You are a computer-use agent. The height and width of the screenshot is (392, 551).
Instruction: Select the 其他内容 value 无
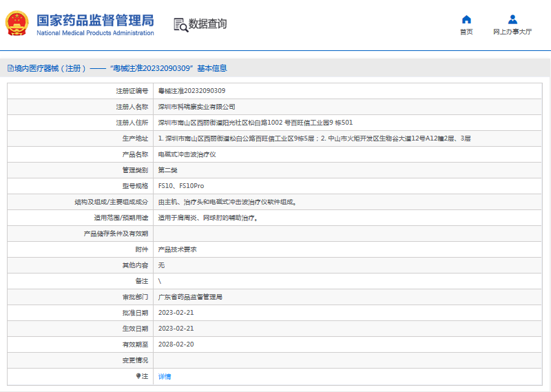(161, 265)
